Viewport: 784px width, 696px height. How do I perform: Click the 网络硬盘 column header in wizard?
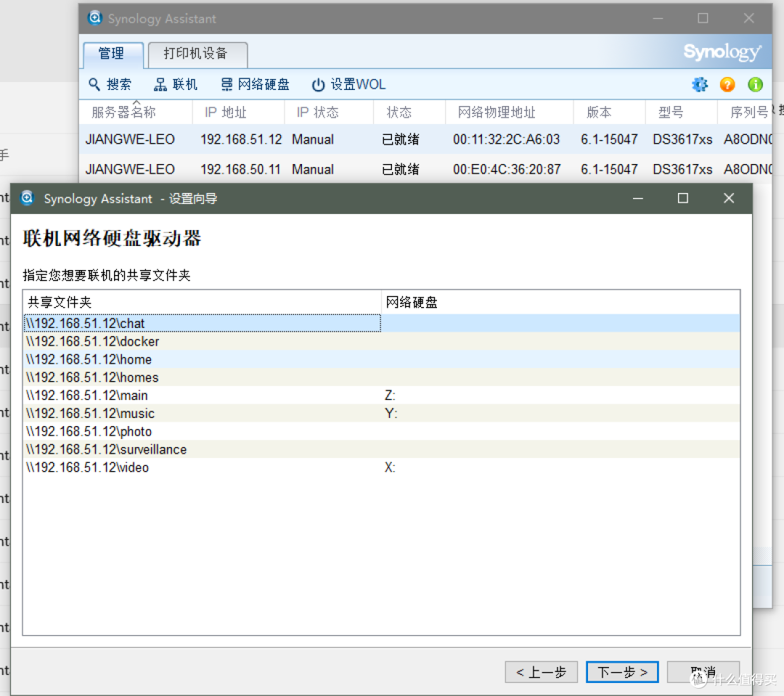(560, 302)
